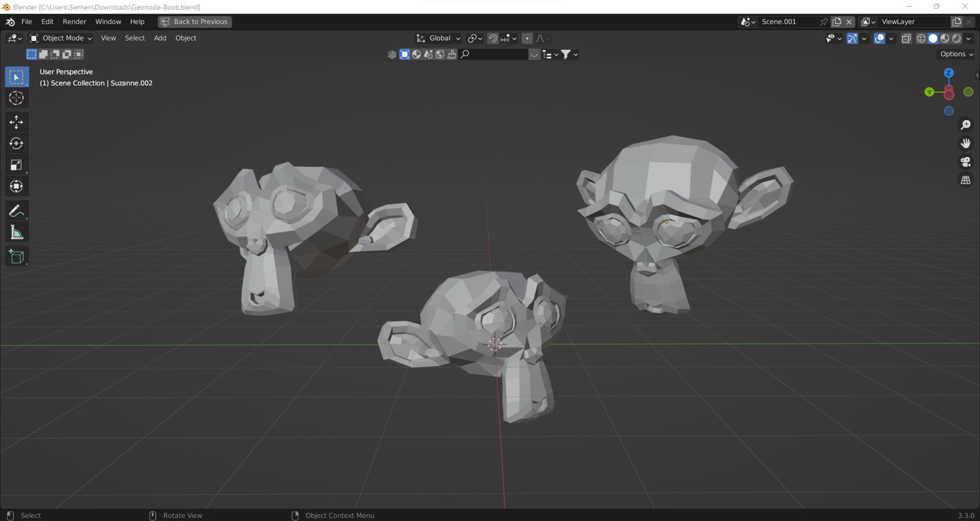Toggle camera view with the camera icon

pyautogui.click(x=966, y=161)
